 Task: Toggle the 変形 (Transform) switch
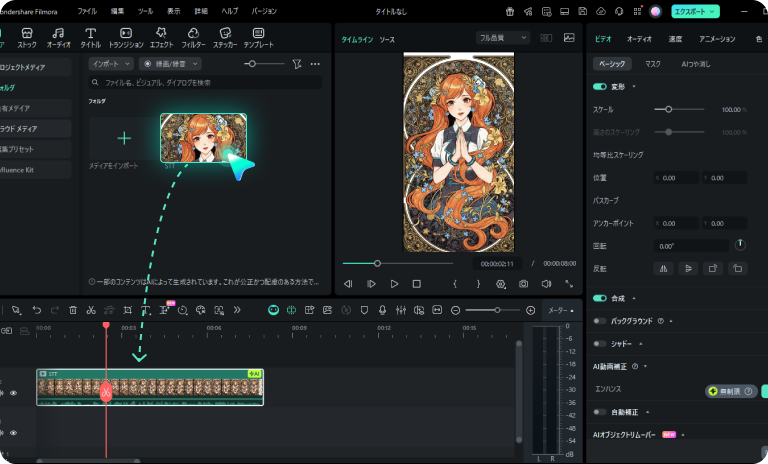click(x=600, y=87)
